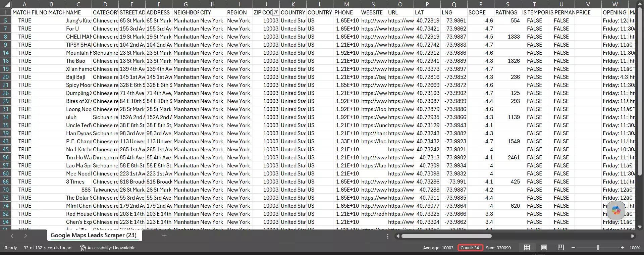Screen dimensions: 644x255
Task: Select the 'Dim sum' category cell
Action: click(x=105, y=157)
